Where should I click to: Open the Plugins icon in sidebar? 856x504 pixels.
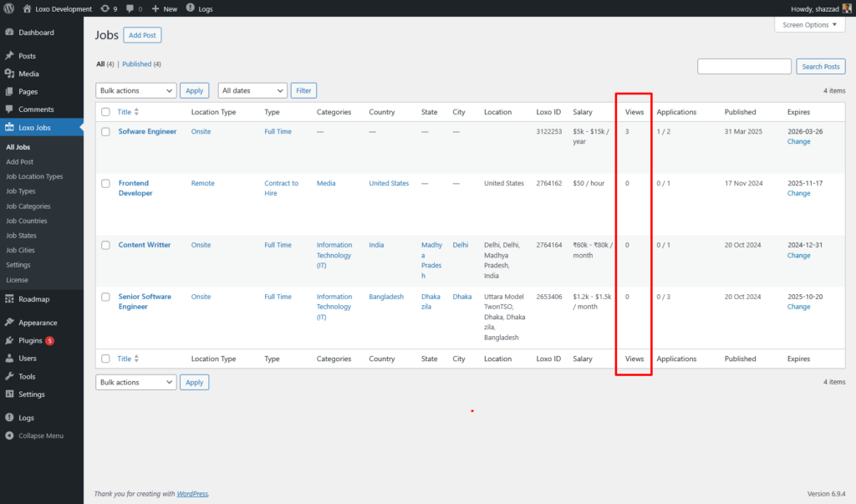point(9,341)
